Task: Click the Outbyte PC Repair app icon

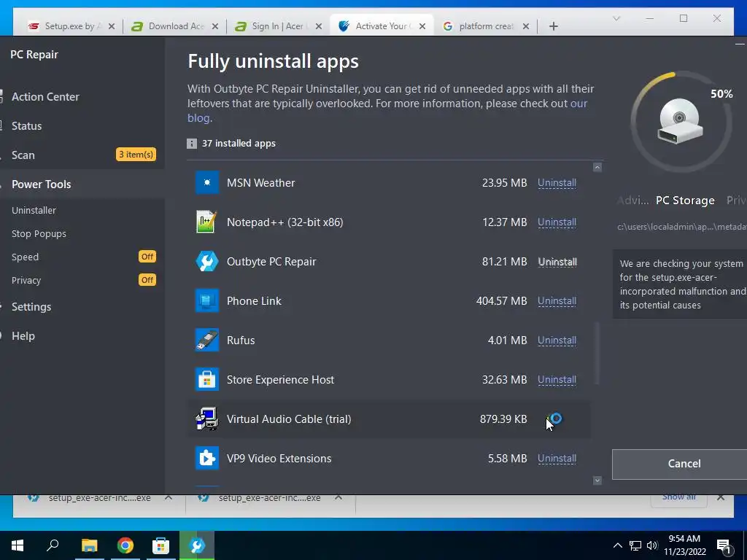Action: [206, 262]
